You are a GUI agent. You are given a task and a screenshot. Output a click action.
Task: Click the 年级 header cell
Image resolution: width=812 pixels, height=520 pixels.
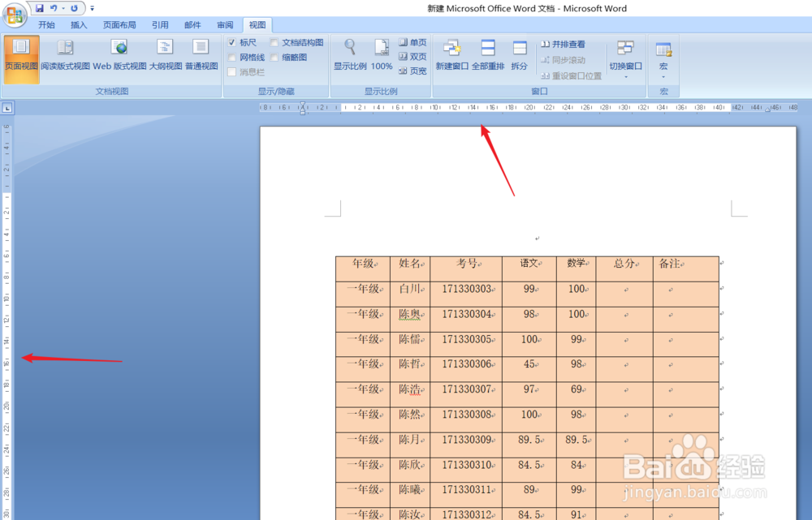(363, 269)
